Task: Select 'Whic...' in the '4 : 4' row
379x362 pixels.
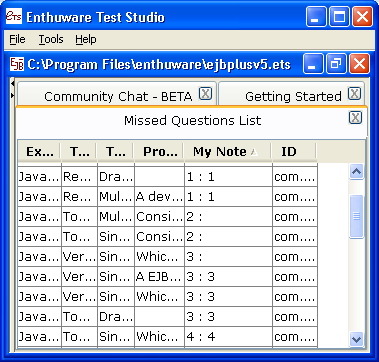Action: tap(159, 337)
